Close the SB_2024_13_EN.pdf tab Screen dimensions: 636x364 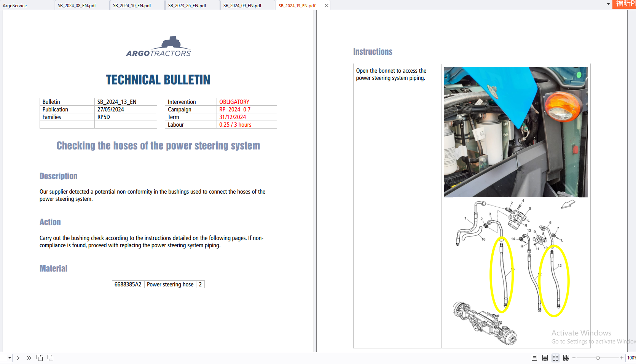click(327, 5)
